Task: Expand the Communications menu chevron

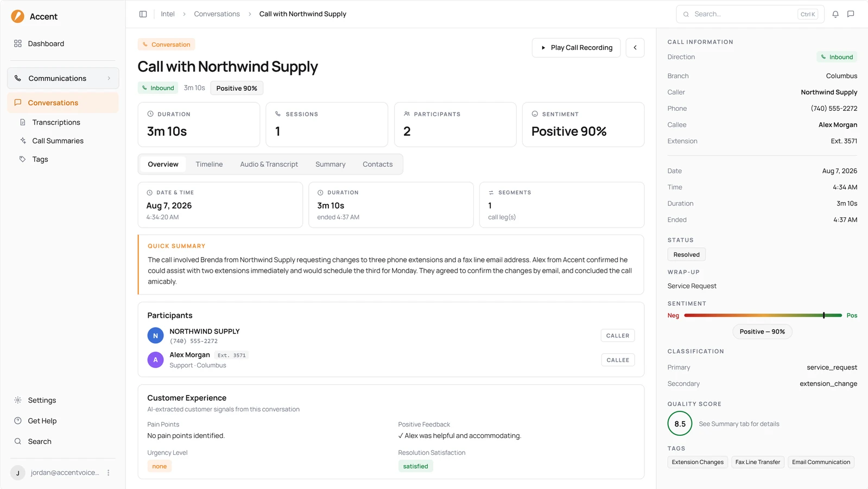Action: (109, 78)
